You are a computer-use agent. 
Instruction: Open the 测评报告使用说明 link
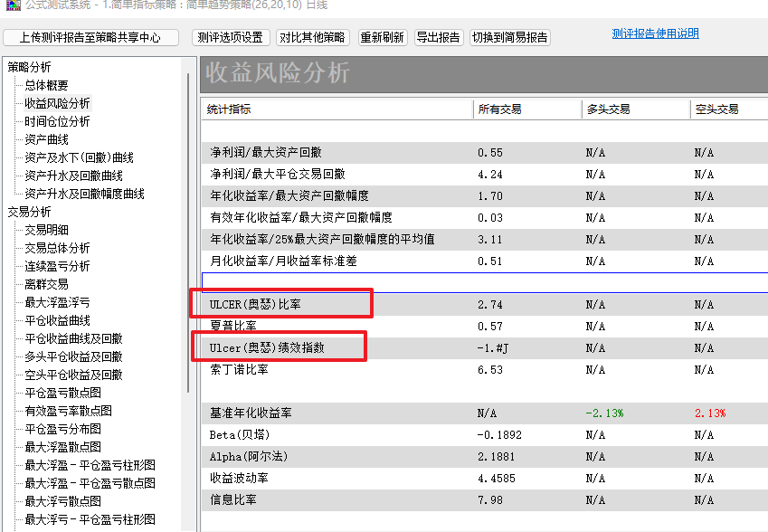[655, 33]
